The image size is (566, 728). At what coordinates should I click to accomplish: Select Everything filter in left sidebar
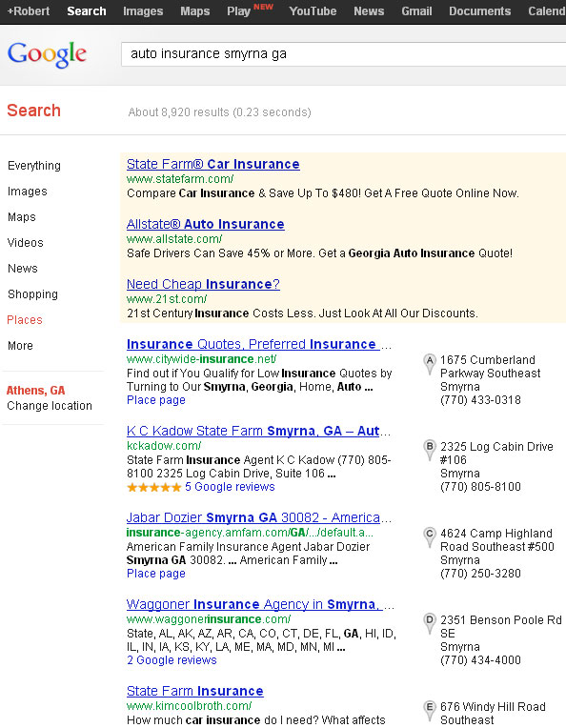[34, 166]
